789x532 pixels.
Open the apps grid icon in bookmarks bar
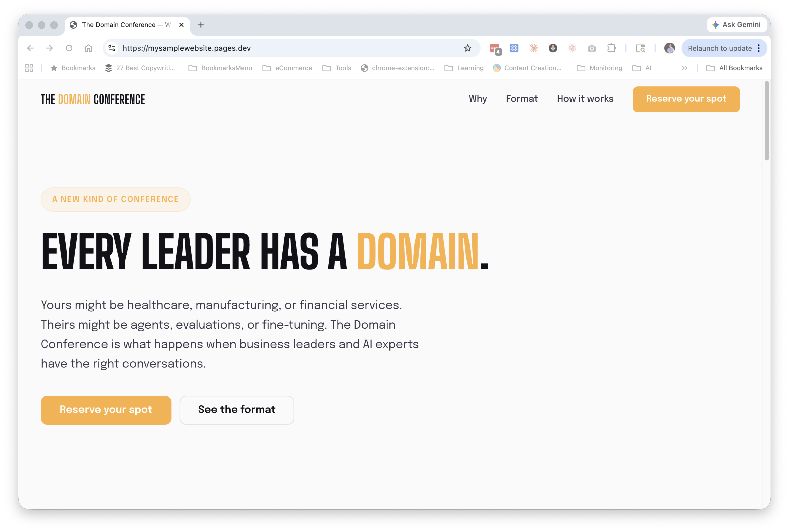coord(29,68)
